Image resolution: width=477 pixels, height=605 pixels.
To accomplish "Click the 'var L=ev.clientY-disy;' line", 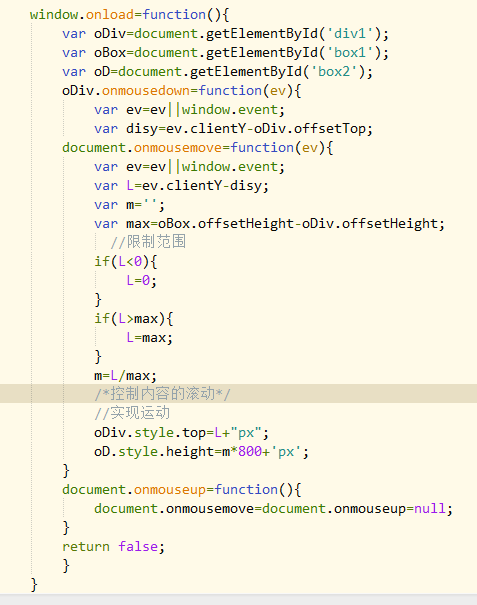I will (x=181, y=186).
